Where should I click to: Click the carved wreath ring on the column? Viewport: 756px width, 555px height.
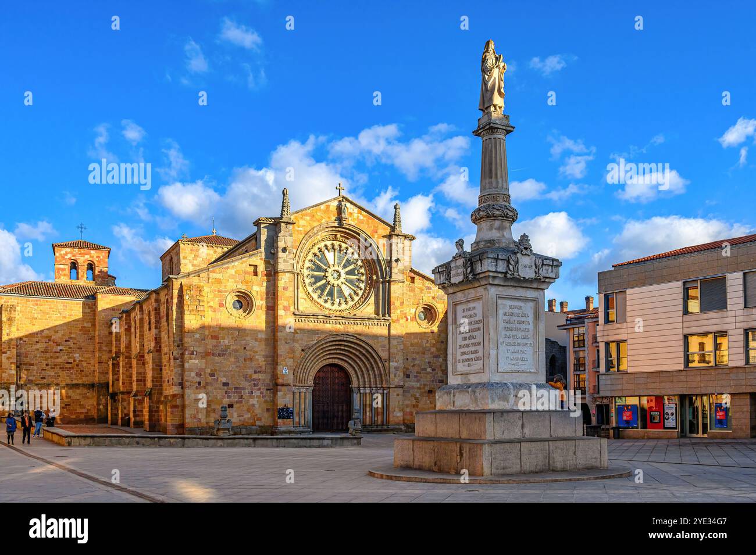click(x=494, y=213)
